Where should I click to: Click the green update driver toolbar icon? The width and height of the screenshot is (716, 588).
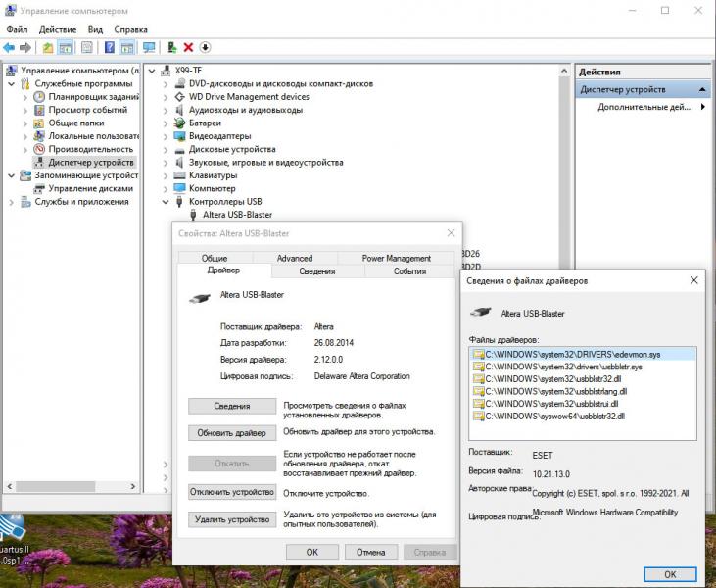pyautogui.click(x=172, y=47)
